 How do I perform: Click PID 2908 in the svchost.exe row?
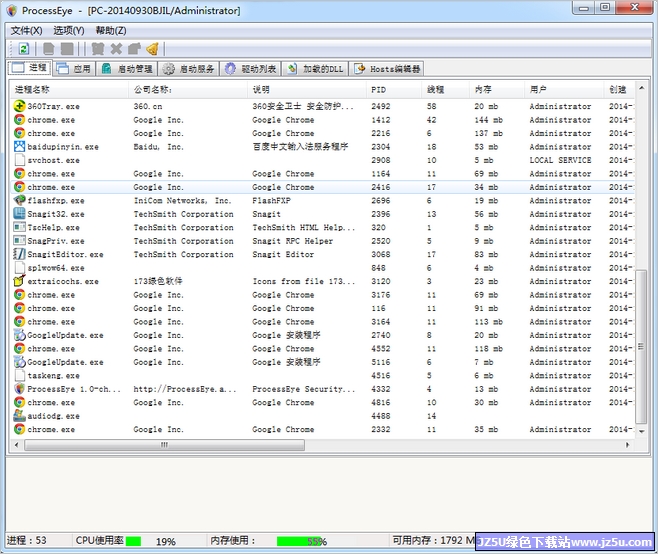(x=381, y=160)
